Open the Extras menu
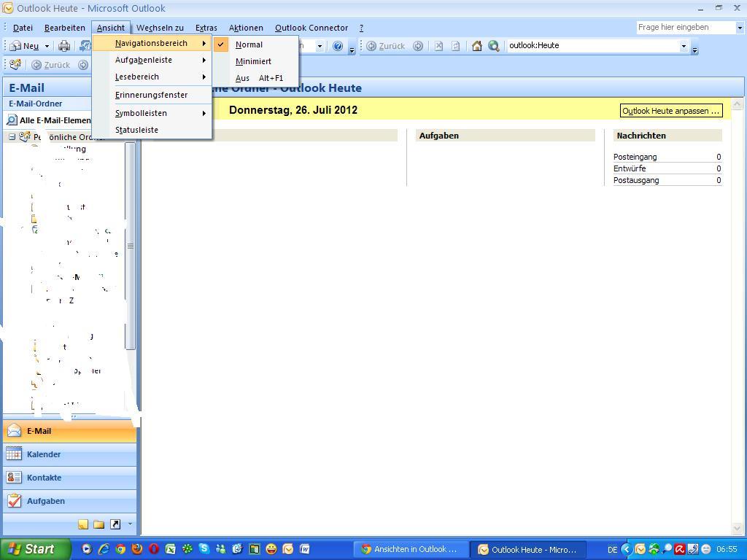Image resolution: width=747 pixels, height=560 pixels. point(206,28)
